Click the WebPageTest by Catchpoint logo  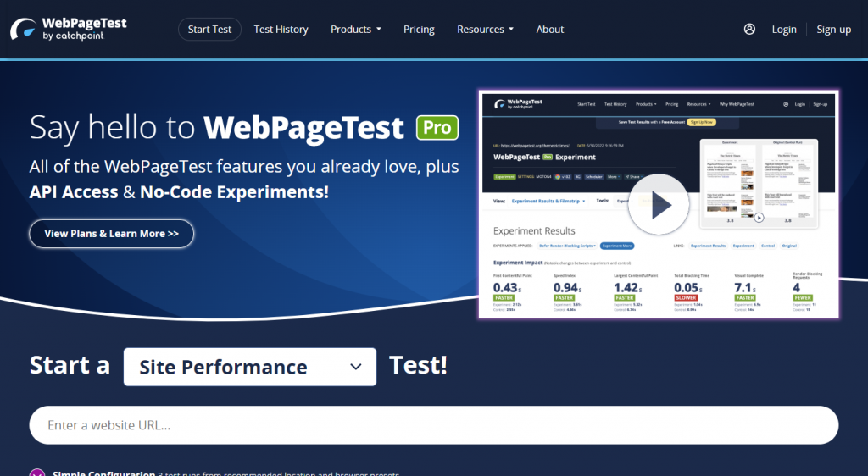pyautogui.click(x=69, y=29)
